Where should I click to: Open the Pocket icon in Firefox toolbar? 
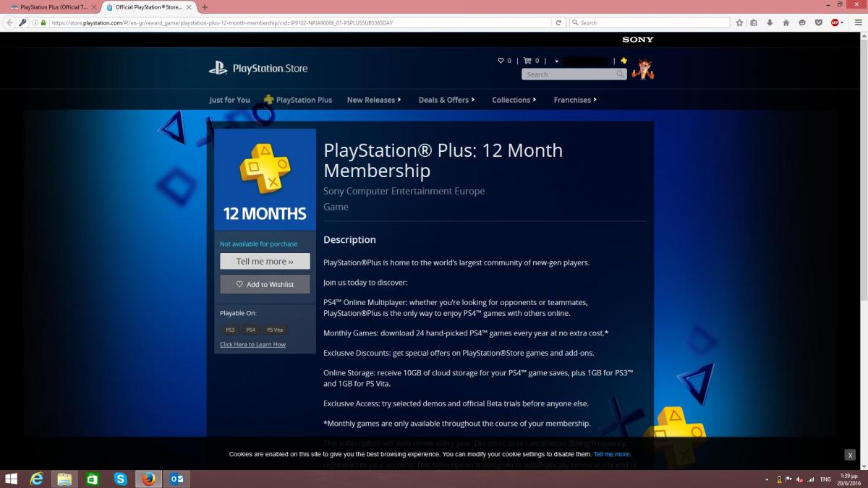(819, 22)
